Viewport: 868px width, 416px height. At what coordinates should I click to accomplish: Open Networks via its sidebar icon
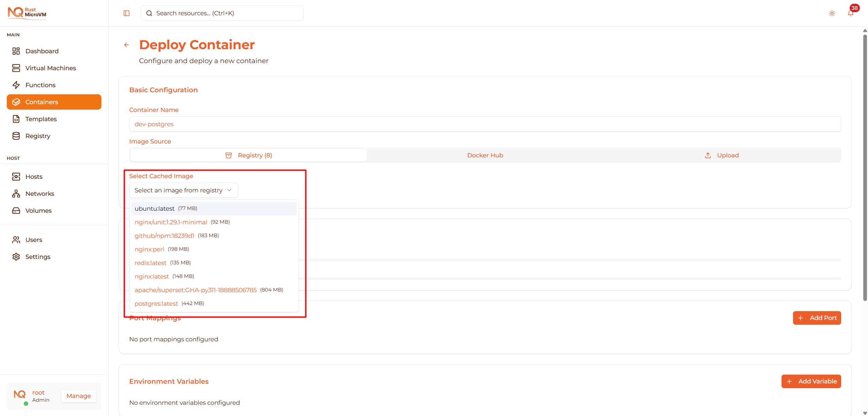16,193
